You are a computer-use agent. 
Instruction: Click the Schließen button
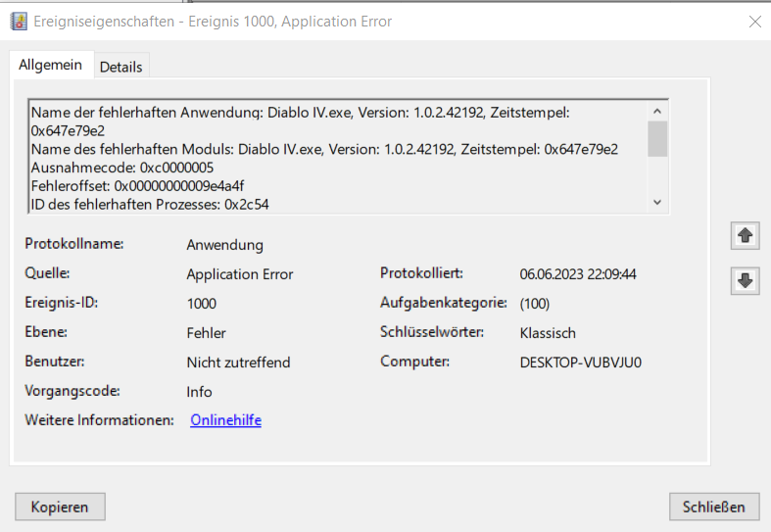click(714, 507)
